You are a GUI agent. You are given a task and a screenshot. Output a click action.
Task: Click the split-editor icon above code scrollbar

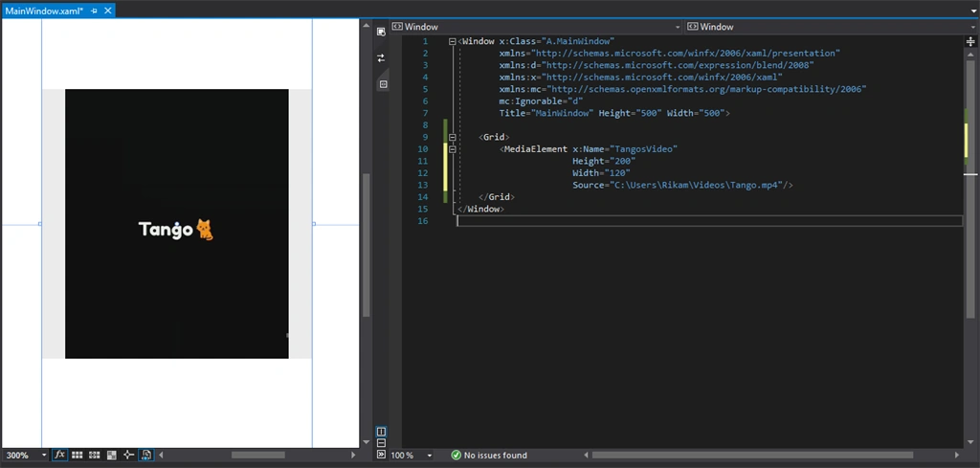pos(970,41)
